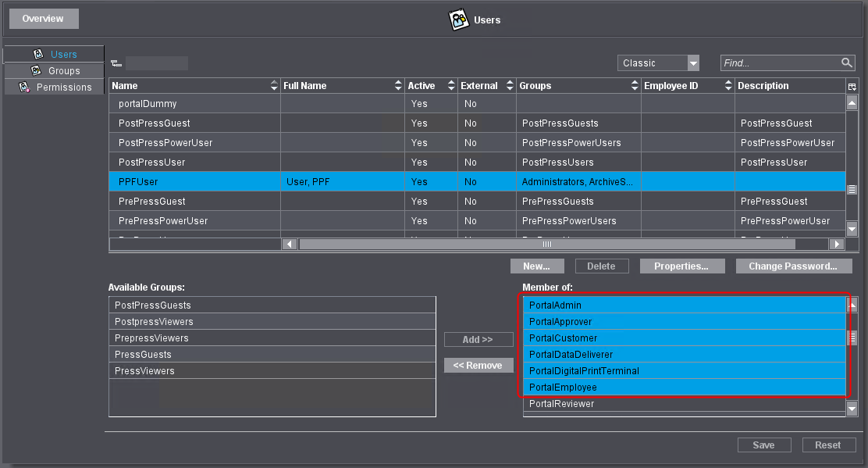Switch to the Groups tab
This screenshot has width=868, height=468.
pos(63,71)
